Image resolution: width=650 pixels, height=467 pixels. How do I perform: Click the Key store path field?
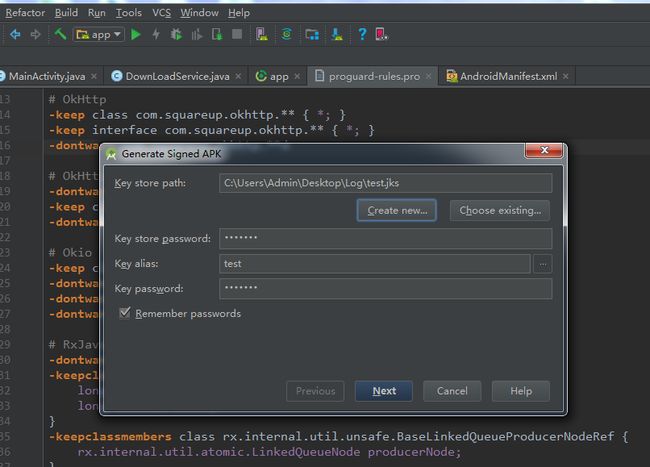tap(386, 183)
